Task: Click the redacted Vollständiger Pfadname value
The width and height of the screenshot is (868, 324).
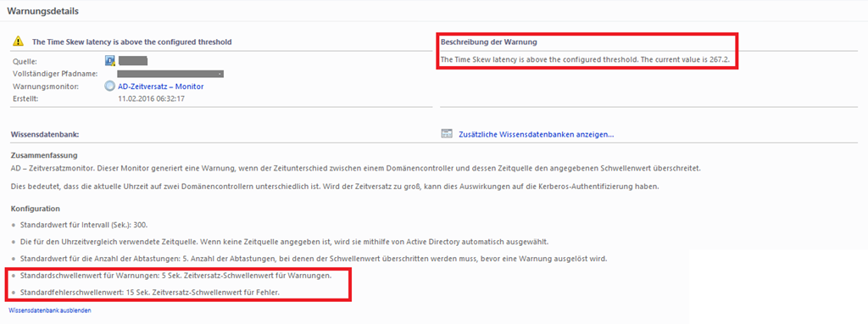Action: 170,74
